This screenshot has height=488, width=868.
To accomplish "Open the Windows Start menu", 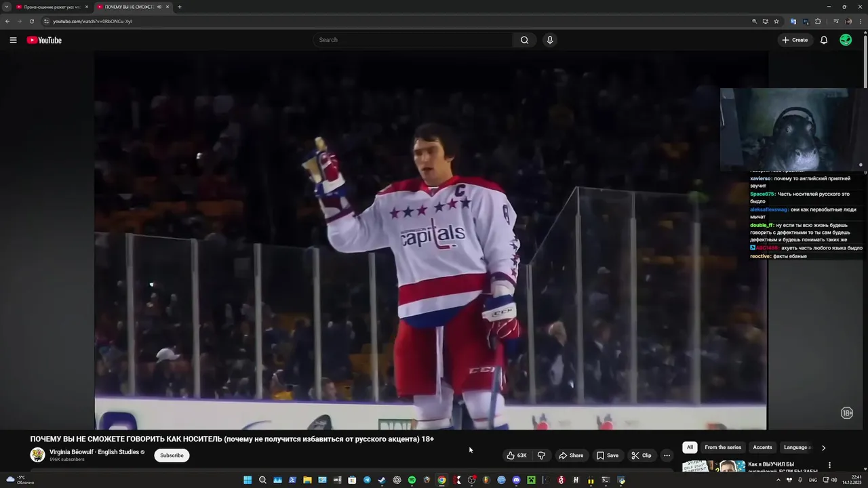I will (248, 480).
